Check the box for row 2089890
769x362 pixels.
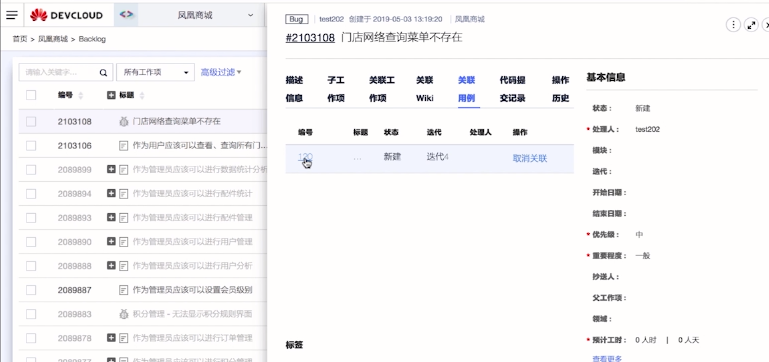[x=31, y=241]
